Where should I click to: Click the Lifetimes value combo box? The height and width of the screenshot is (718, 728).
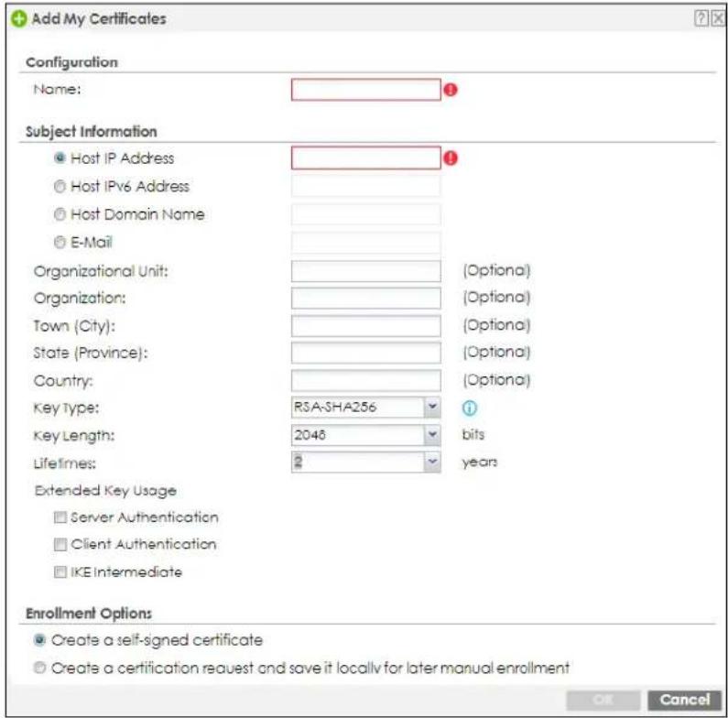(x=366, y=462)
